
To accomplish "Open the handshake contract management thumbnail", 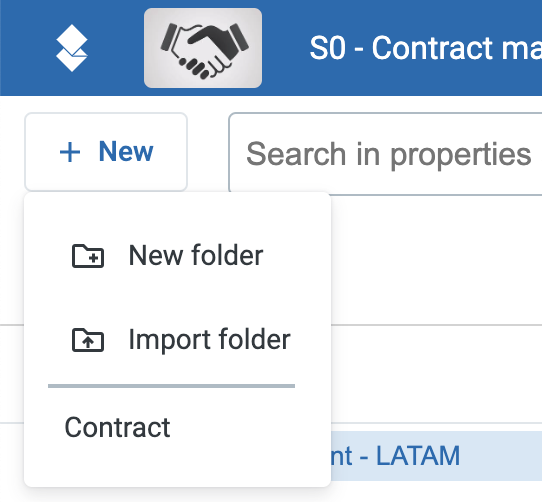I will click(203, 48).
